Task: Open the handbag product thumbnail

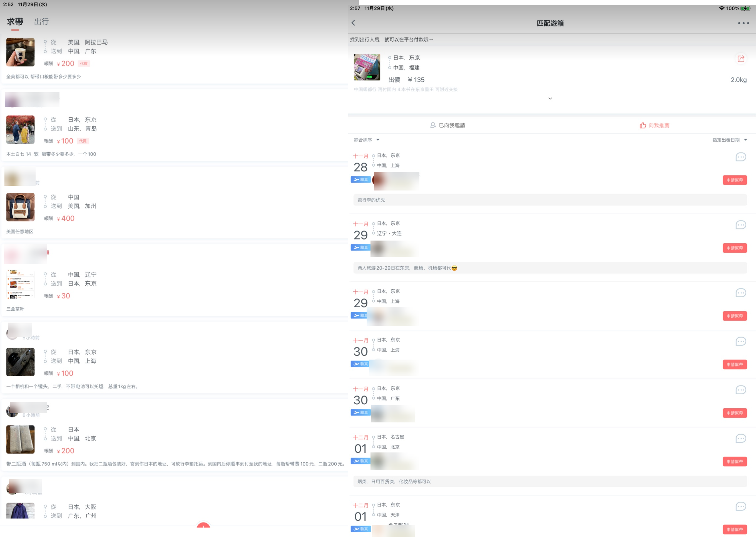Action: click(x=21, y=207)
